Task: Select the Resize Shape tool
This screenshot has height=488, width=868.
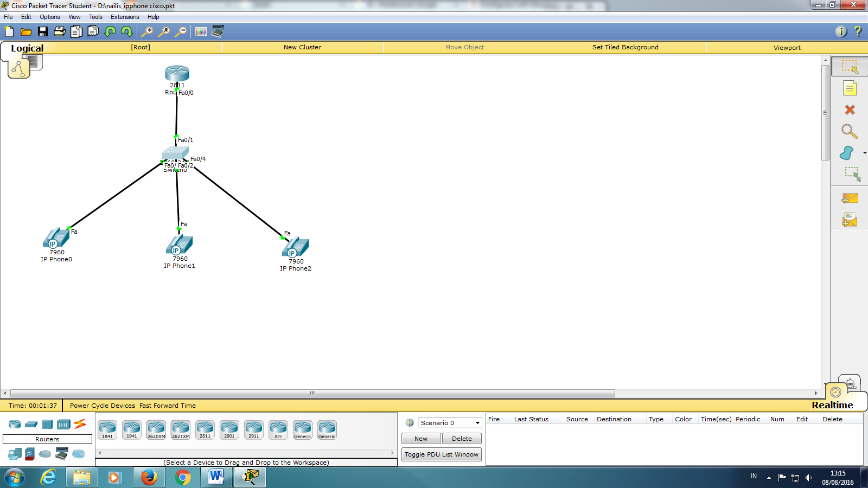Action: 852,175
